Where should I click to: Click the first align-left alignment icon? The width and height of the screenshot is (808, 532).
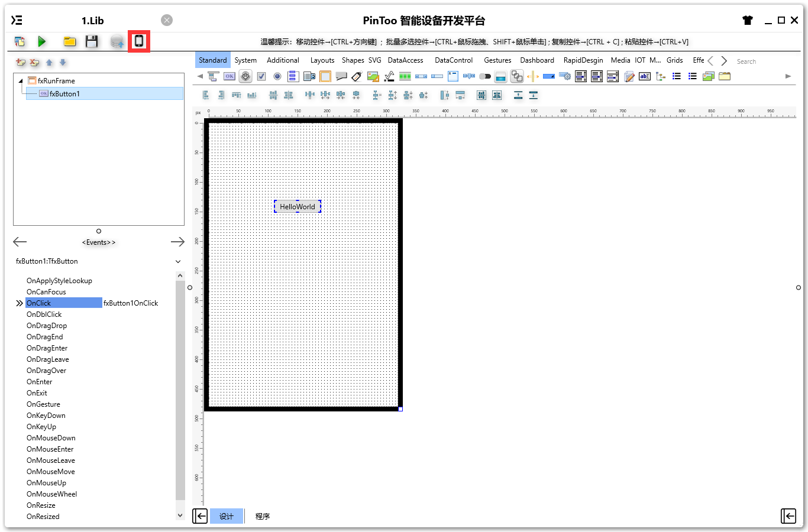coord(206,95)
